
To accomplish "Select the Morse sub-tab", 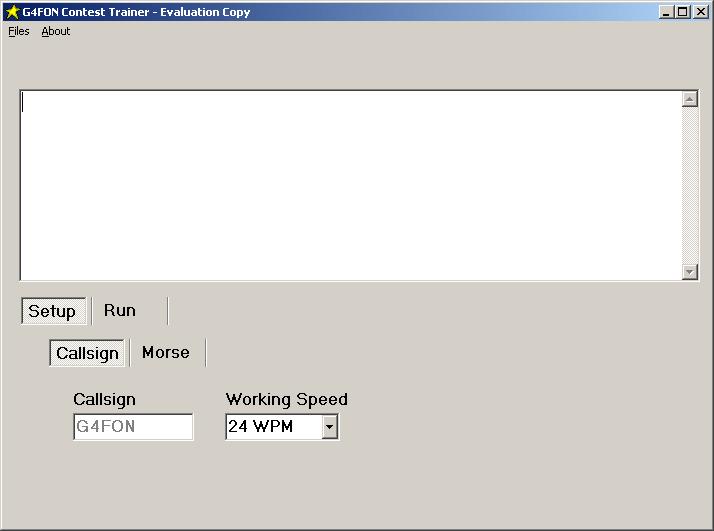I will pyautogui.click(x=166, y=352).
